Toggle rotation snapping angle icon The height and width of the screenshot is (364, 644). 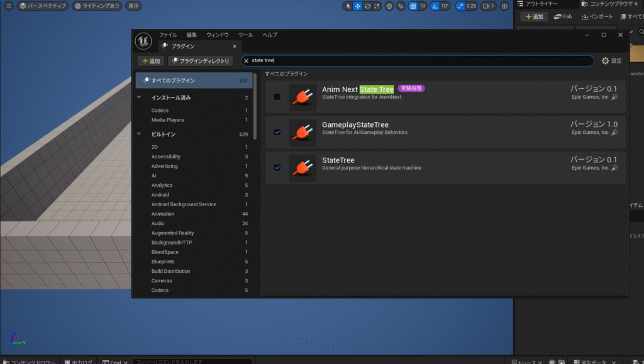(435, 6)
